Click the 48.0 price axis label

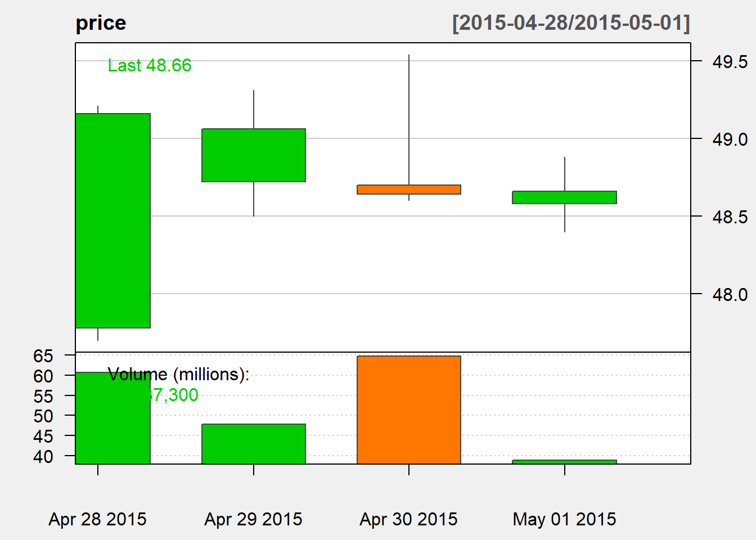click(730, 294)
